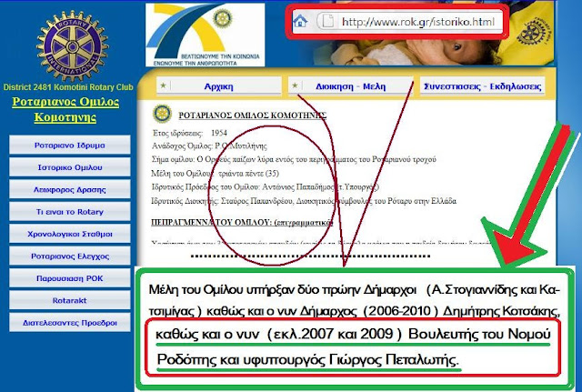
Task: Open the Αρχικη menu tab
Action: 218,86
